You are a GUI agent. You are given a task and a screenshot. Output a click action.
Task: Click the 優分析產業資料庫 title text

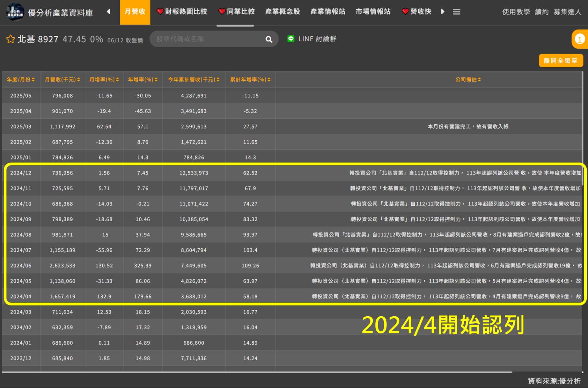pyautogui.click(x=60, y=13)
